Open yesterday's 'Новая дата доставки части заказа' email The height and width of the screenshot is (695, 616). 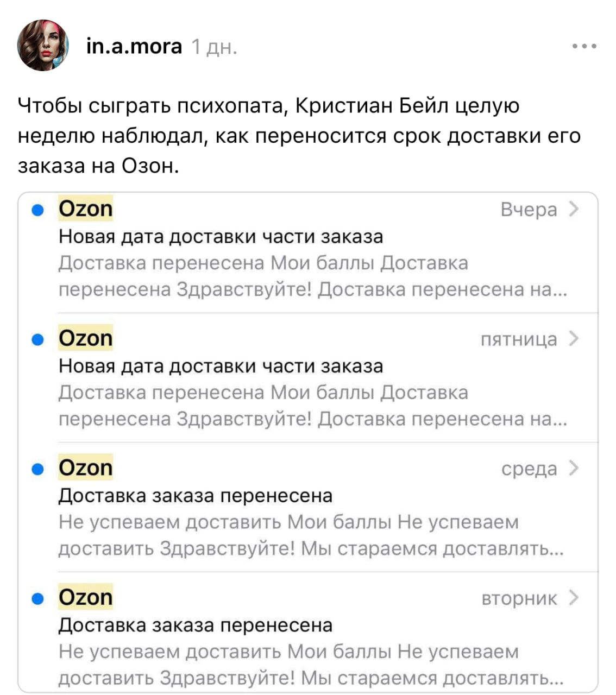pyautogui.click(x=221, y=237)
